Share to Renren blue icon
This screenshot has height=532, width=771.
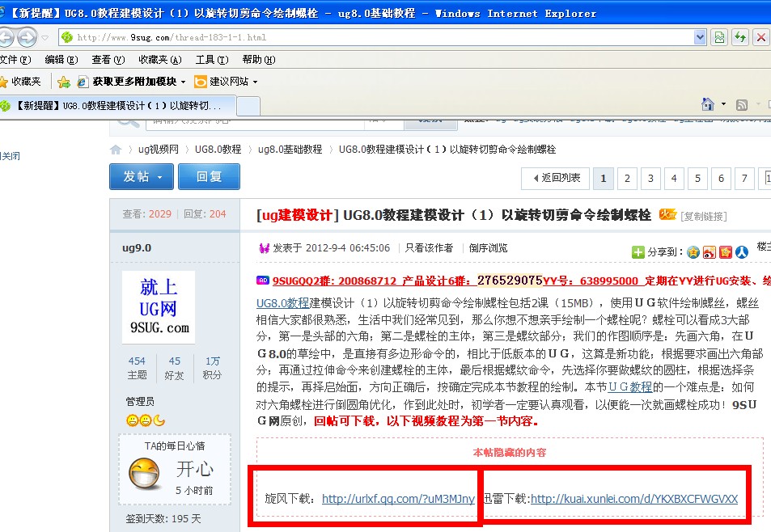pyautogui.click(x=742, y=252)
